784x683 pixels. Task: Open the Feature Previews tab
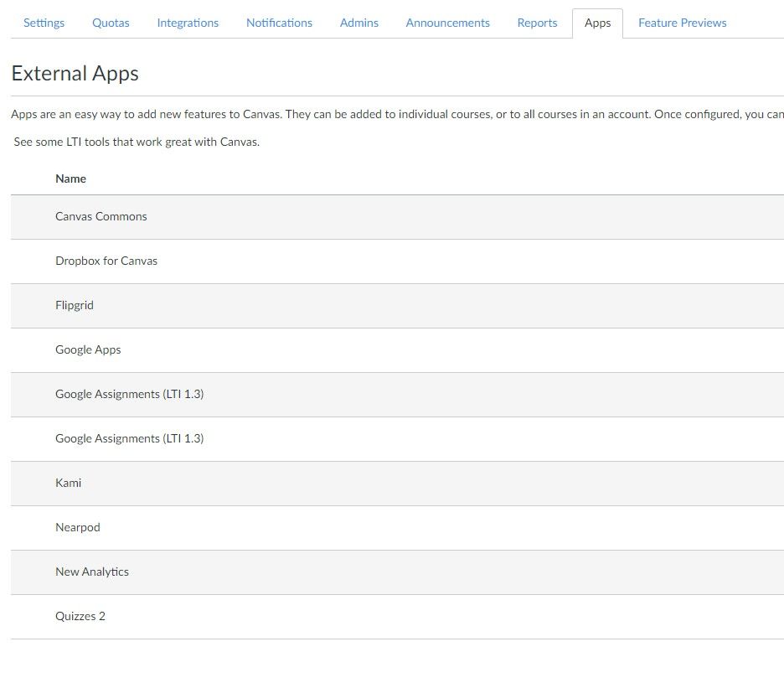tap(682, 23)
